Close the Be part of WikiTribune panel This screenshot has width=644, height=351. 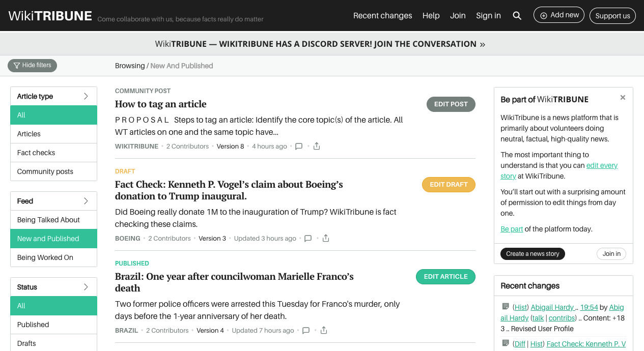pyautogui.click(x=623, y=98)
